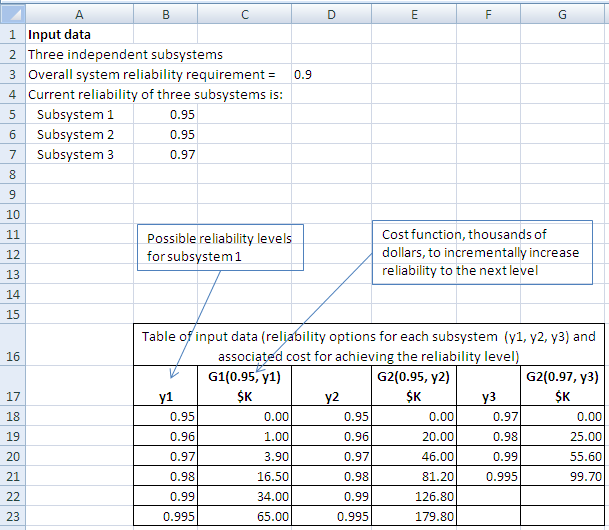Click the 'G1(0.95, y1) $K' heading cell
This screenshot has height=530, width=609.
click(244, 386)
